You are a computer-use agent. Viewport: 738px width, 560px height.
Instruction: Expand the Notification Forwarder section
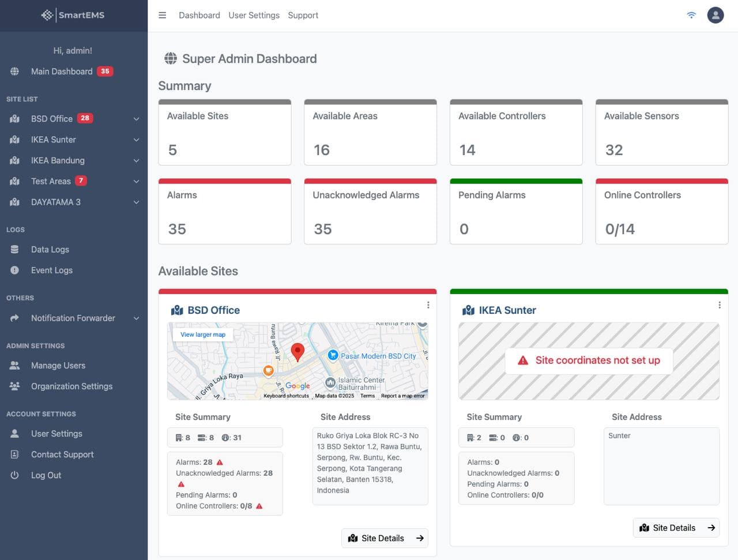coord(136,318)
